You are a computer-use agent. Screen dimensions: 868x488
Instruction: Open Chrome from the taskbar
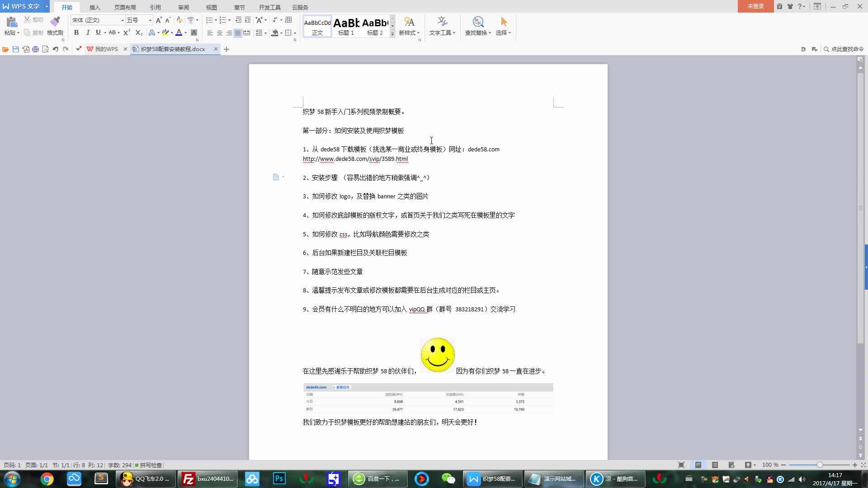tap(47, 479)
